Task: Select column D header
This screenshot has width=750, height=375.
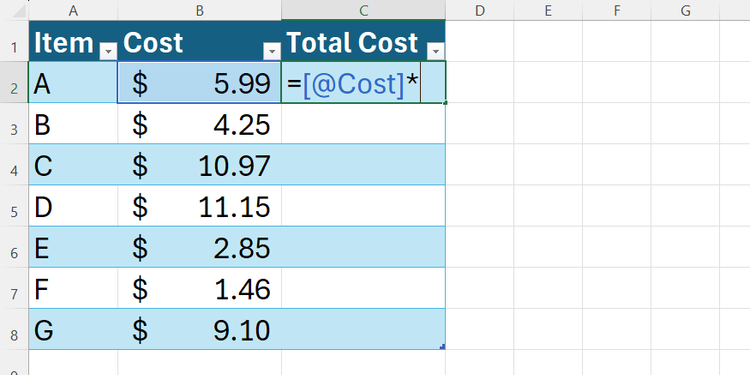Action: click(480, 10)
